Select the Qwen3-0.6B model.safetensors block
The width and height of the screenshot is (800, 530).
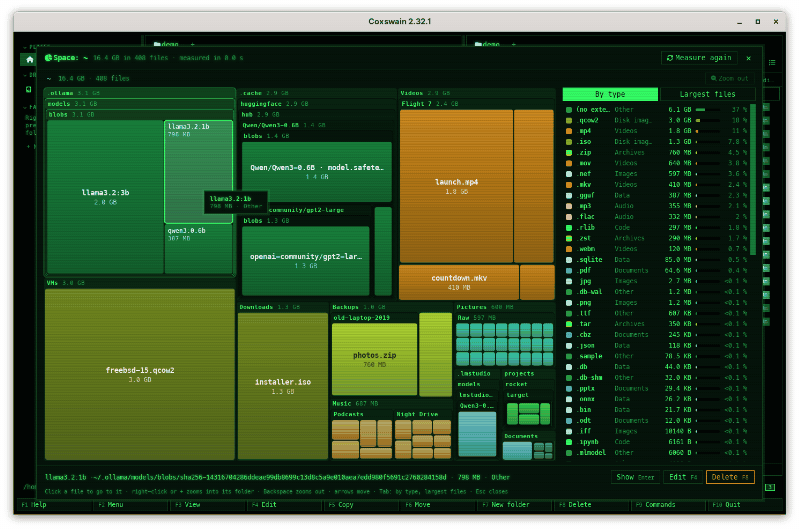point(317,171)
